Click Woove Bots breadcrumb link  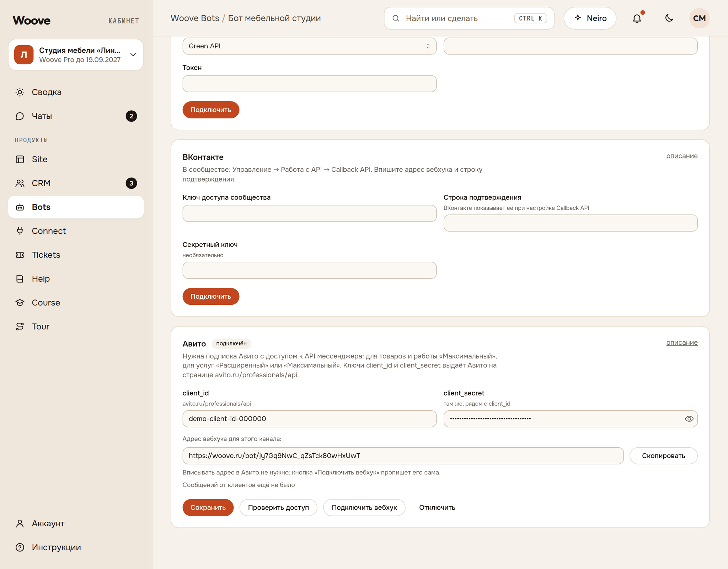coord(195,18)
